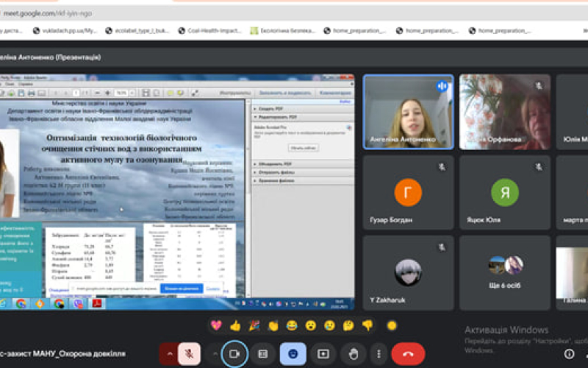588x368 pixels.
Task: Click the zoom percentage field in Reader
Action: [121, 93]
